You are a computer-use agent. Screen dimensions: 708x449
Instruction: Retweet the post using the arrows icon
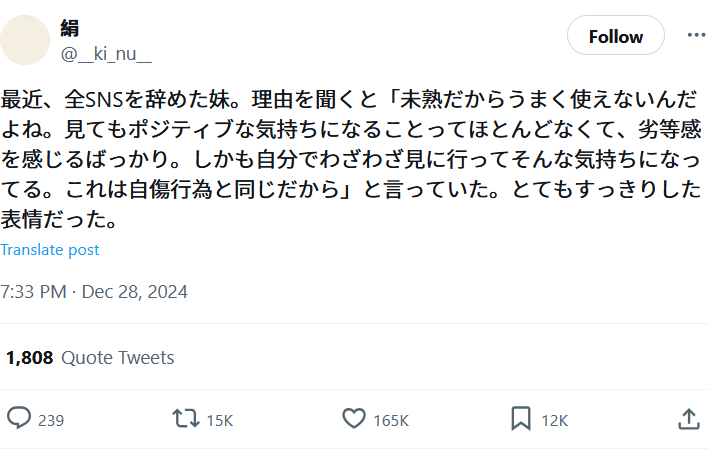tap(186, 419)
